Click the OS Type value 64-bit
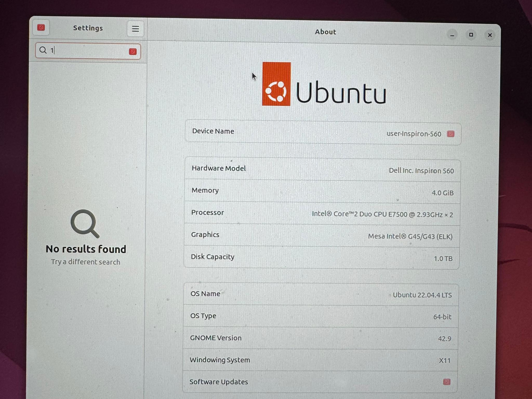The height and width of the screenshot is (399, 532). 442,317
